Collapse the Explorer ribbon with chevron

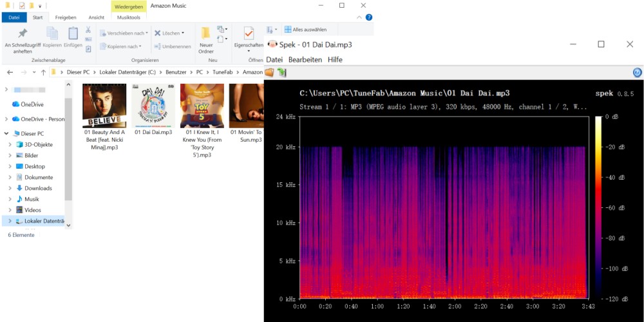(x=359, y=17)
